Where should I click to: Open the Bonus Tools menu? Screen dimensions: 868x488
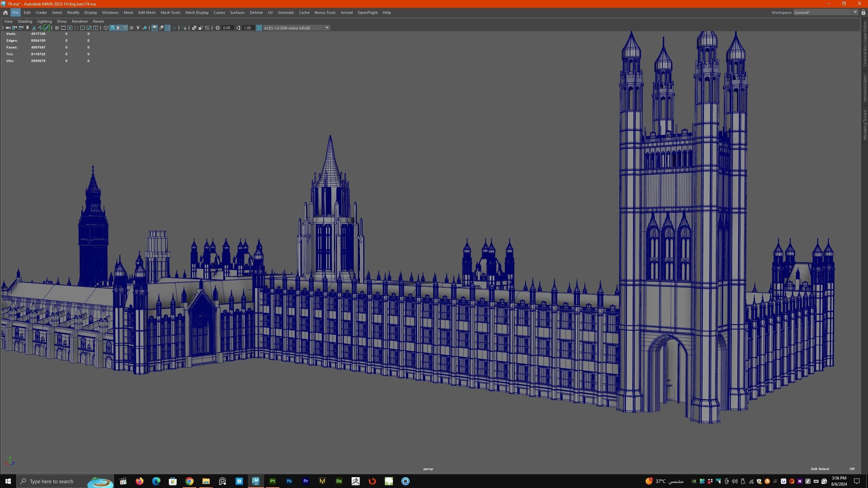325,13
